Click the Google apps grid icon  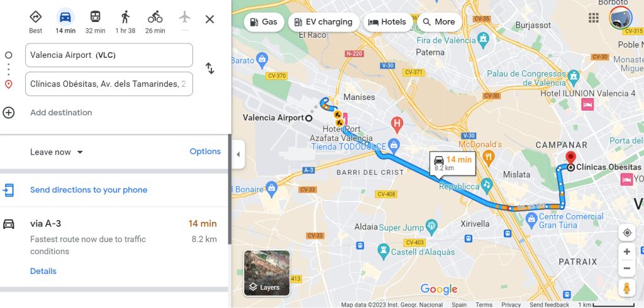pos(594,18)
